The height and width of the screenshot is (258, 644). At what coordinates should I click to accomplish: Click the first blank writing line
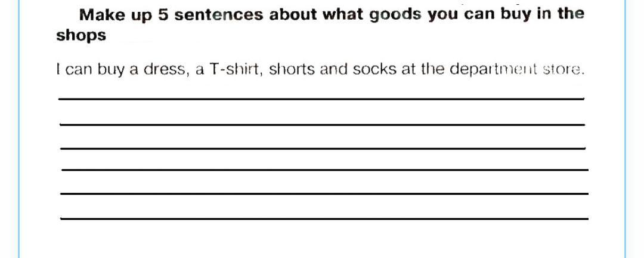tap(321, 99)
